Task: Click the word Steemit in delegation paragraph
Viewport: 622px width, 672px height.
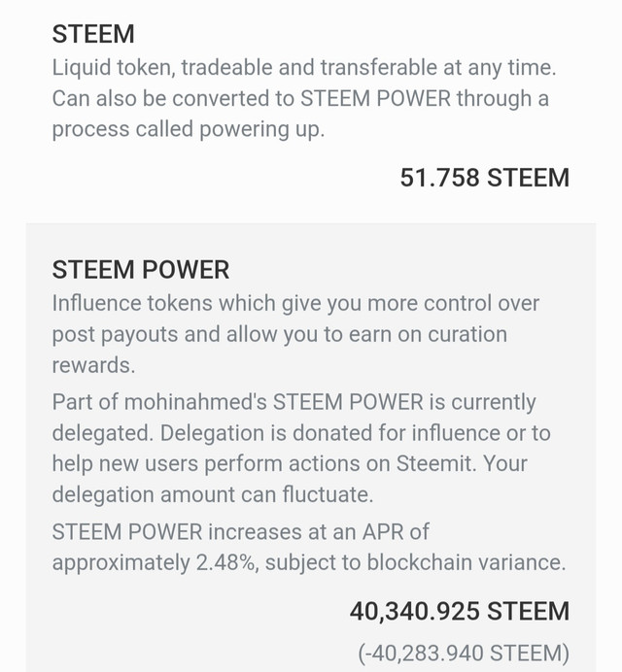Action: [x=435, y=464]
